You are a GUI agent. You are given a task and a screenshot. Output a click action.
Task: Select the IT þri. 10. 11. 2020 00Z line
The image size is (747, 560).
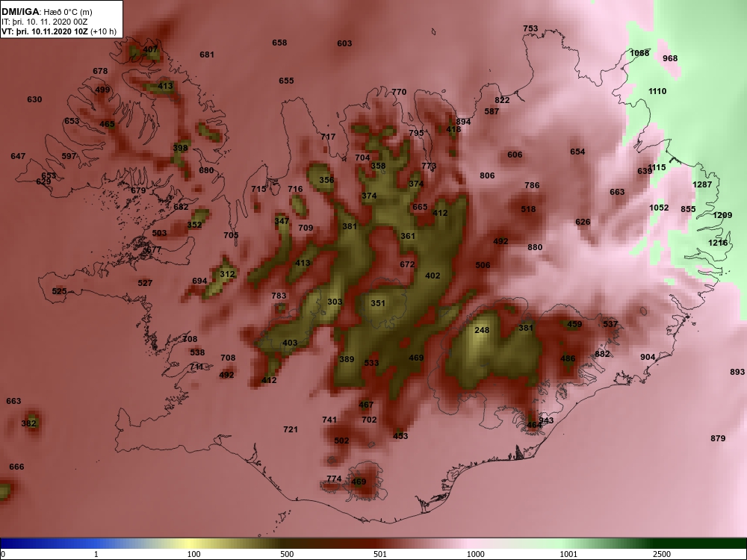(x=45, y=22)
